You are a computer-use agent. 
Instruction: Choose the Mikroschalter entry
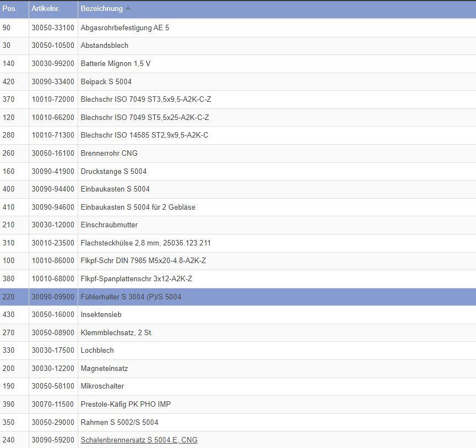(x=102, y=386)
